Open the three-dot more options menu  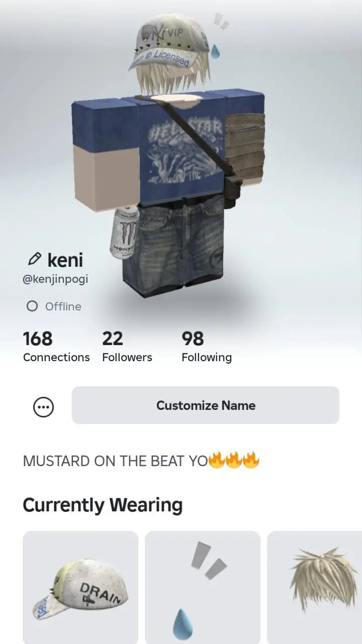(x=43, y=407)
